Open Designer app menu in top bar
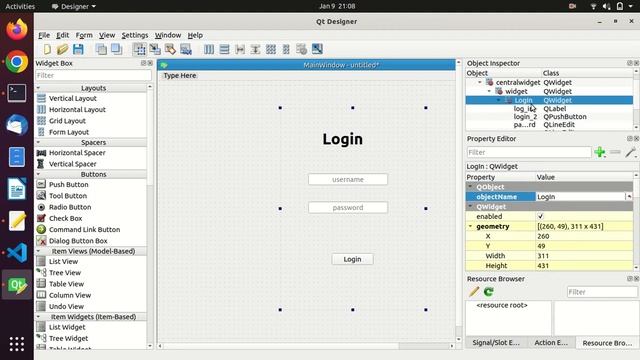 (74, 6)
